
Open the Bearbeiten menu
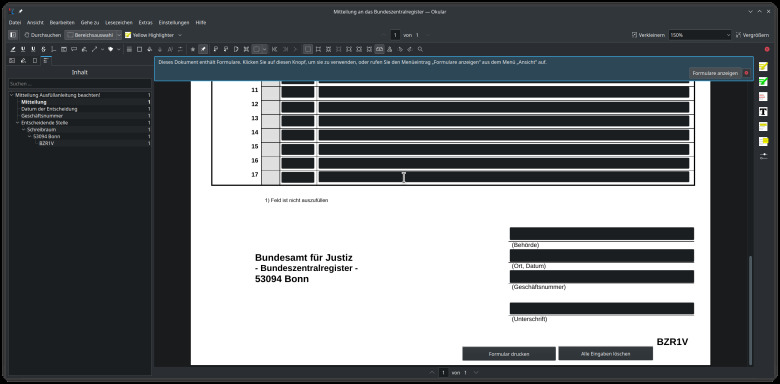coord(62,22)
